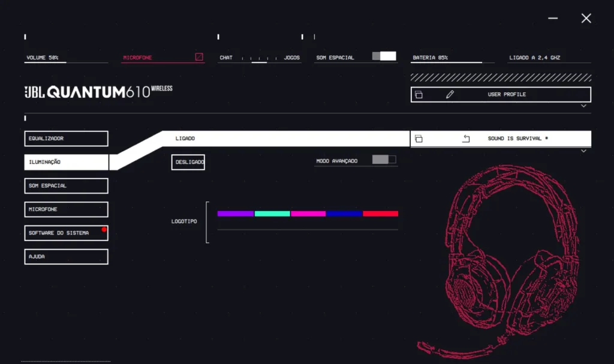Screen dimensions: 614x364
Task: Click the copy icon beside Sound Is Survival
Action: tap(419, 139)
